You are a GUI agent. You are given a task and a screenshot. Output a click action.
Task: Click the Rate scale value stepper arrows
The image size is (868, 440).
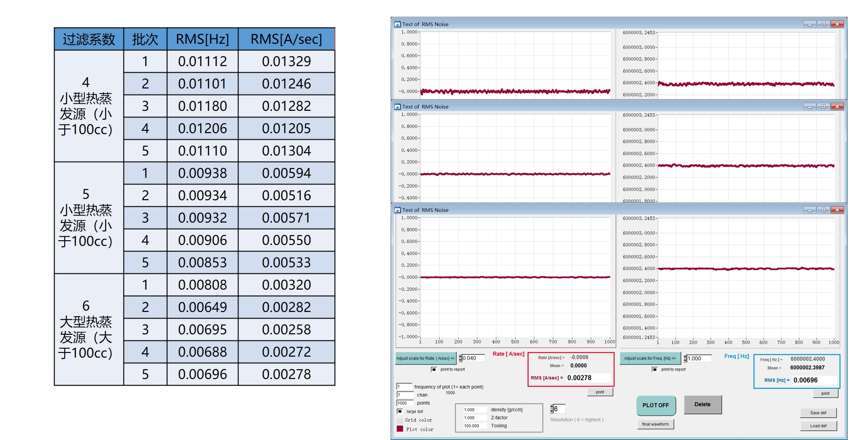pos(460,358)
